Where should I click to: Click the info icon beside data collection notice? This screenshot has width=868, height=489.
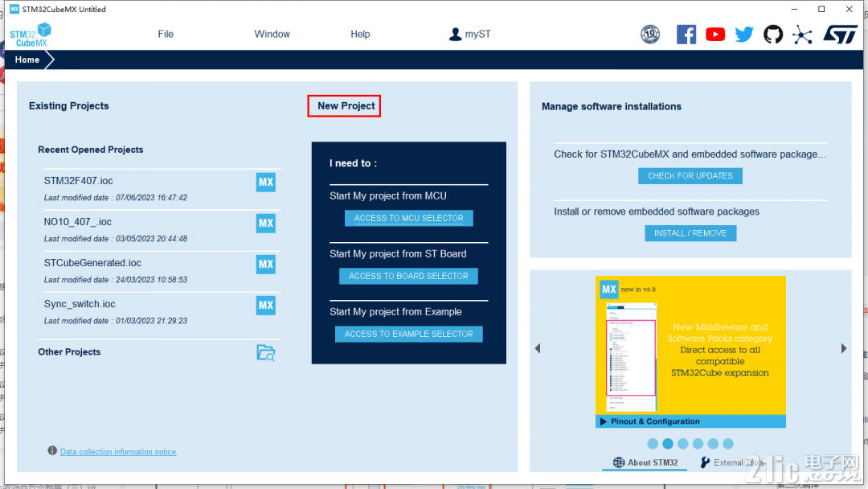pyautogui.click(x=52, y=450)
